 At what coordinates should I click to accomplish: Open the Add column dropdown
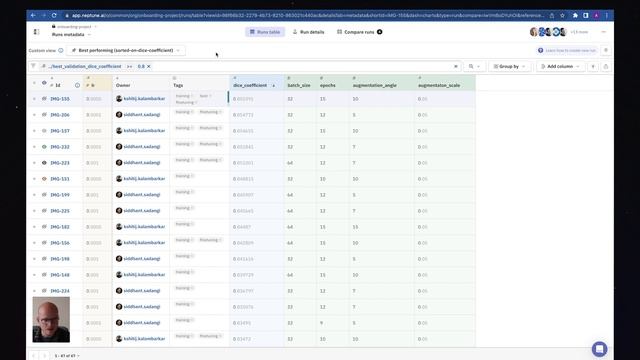[x=560, y=66]
